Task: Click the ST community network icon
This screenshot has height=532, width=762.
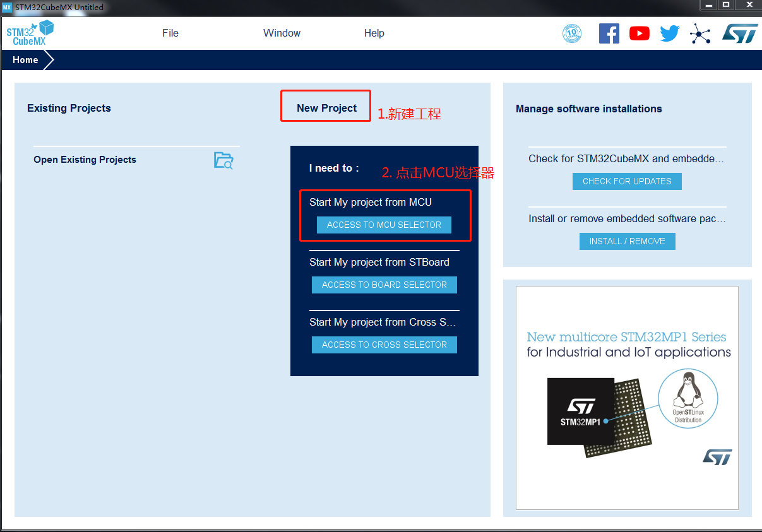Action: pos(700,33)
